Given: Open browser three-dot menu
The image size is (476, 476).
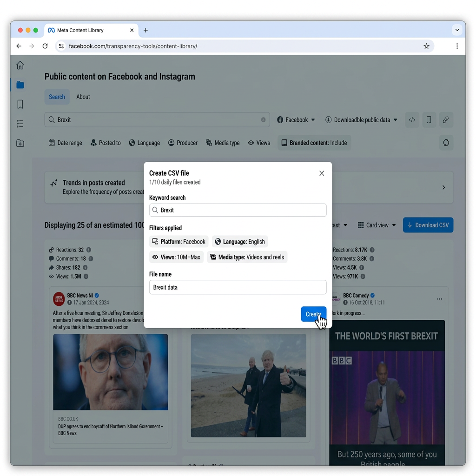Looking at the screenshot, I should (x=457, y=46).
